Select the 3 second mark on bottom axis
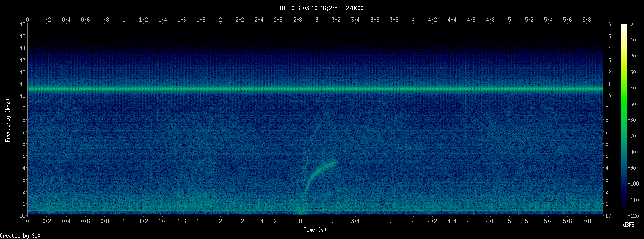 [317, 221]
